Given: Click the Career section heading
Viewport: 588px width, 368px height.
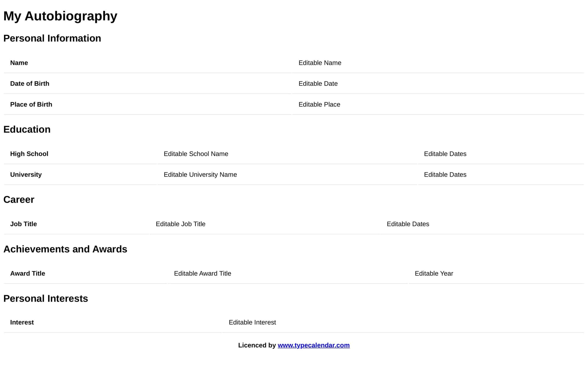Looking at the screenshot, I should tap(19, 199).
